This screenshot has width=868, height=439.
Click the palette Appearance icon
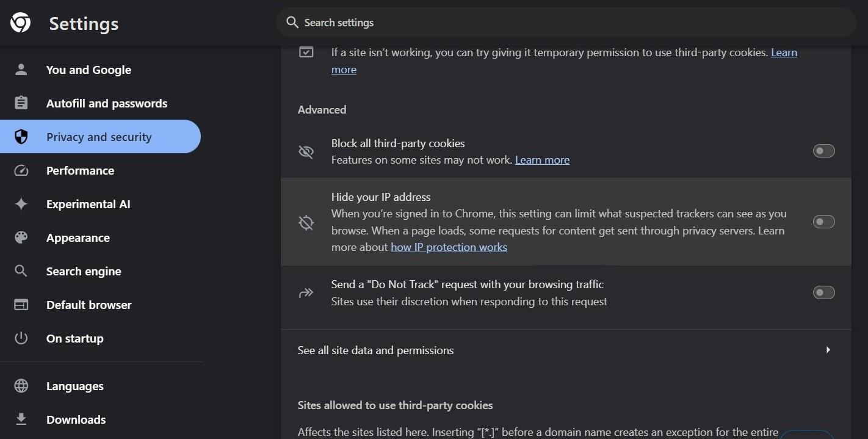pos(21,238)
